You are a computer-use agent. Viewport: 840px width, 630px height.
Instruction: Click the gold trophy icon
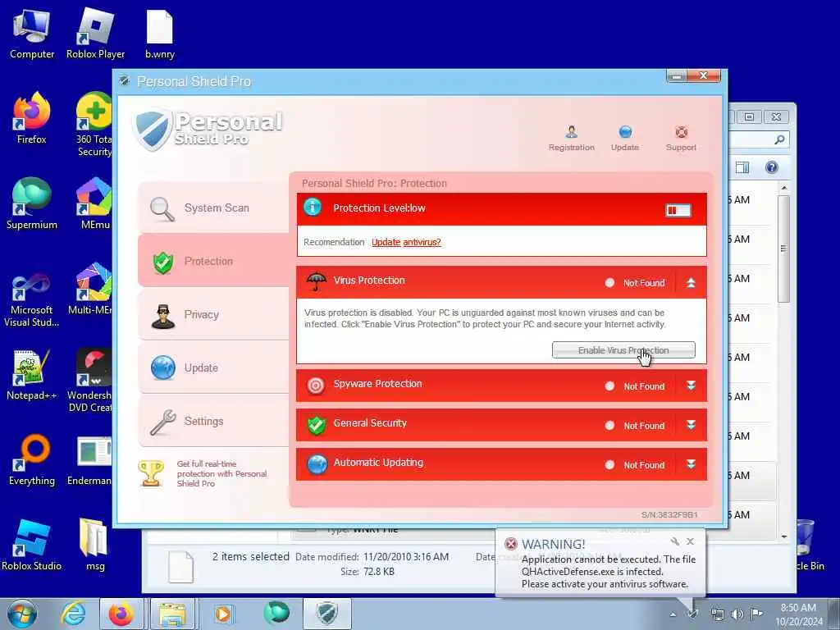tap(151, 473)
